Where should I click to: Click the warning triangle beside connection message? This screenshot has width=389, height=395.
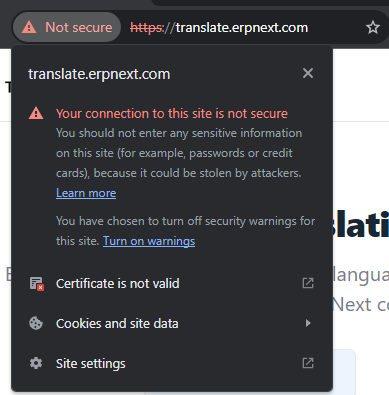tap(36, 113)
